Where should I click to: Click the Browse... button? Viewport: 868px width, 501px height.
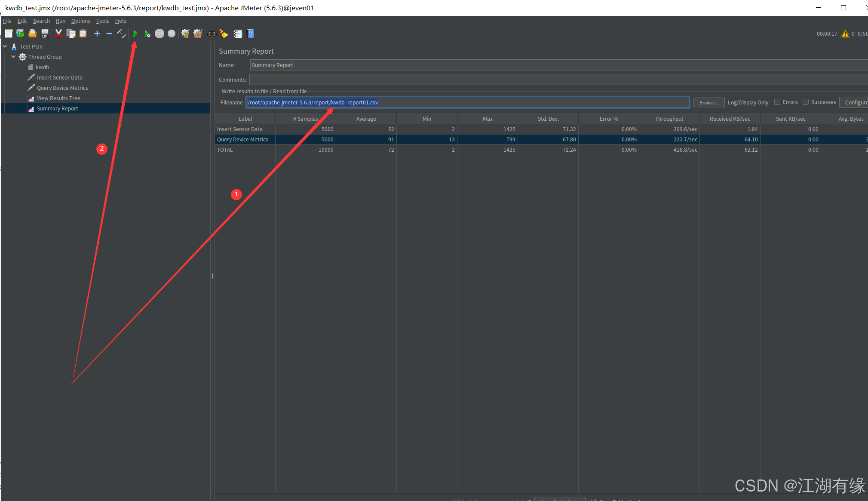click(709, 102)
